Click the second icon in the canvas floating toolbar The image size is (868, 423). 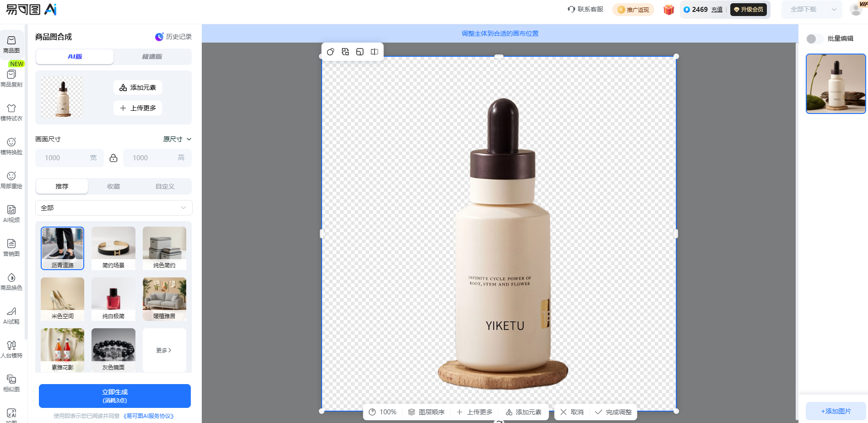coord(345,52)
